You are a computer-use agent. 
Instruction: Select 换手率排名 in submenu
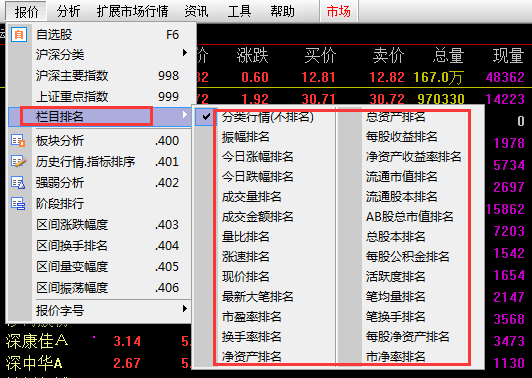(x=251, y=337)
